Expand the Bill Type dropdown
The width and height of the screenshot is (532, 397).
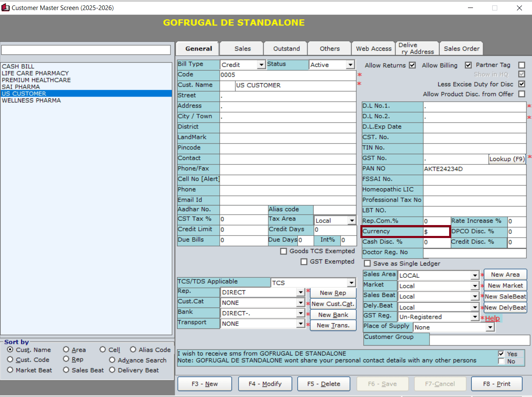(x=262, y=65)
